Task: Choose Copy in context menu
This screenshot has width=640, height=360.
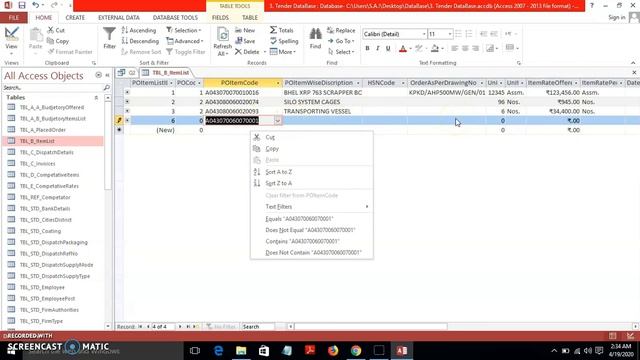Action: tap(312, 149)
